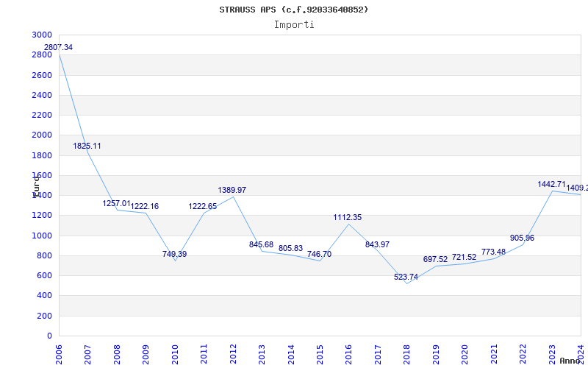Click the data label 721.52
Viewport: 588px width, 368px height.
tap(465, 257)
